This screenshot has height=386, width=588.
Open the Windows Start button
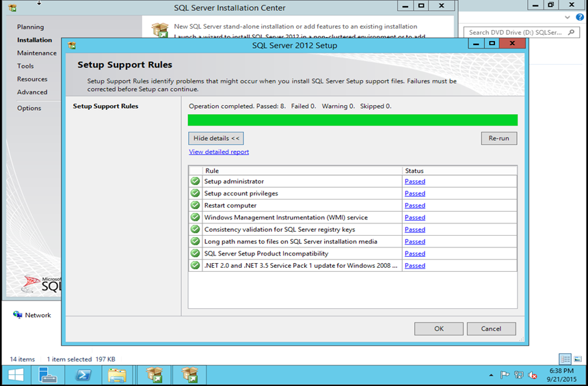coord(15,374)
